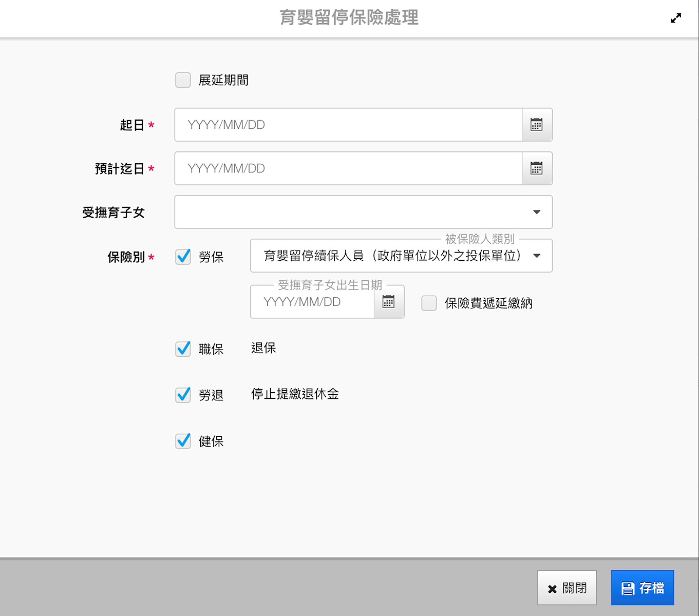This screenshot has height=616, width=699.
Task: Uncheck the 勞保 checkbox
Action: (x=183, y=257)
